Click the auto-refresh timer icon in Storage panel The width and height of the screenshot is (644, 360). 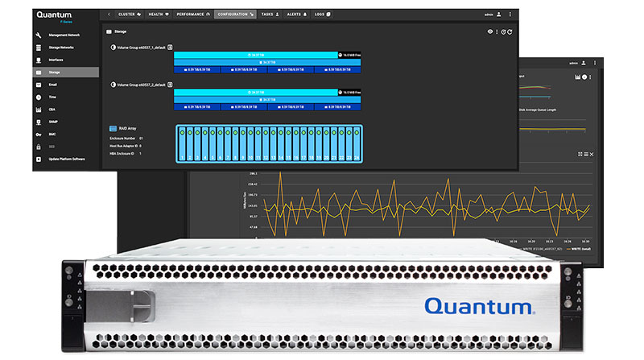503,31
